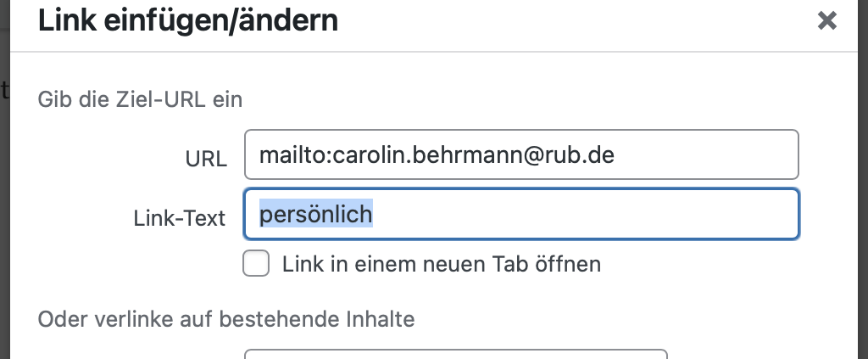Click the "Link-Text" field label

(180, 219)
